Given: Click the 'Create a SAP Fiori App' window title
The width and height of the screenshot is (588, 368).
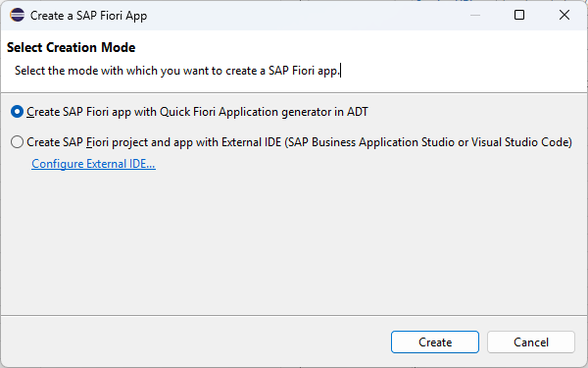Looking at the screenshot, I should click(88, 16).
